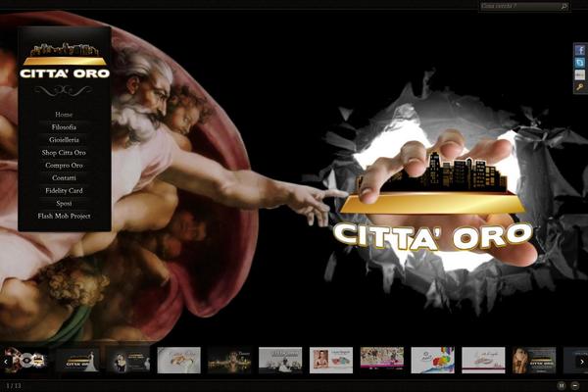The image size is (588, 392).
Task: Collapse thumbnail strip with minus button
Action: point(575,385)
